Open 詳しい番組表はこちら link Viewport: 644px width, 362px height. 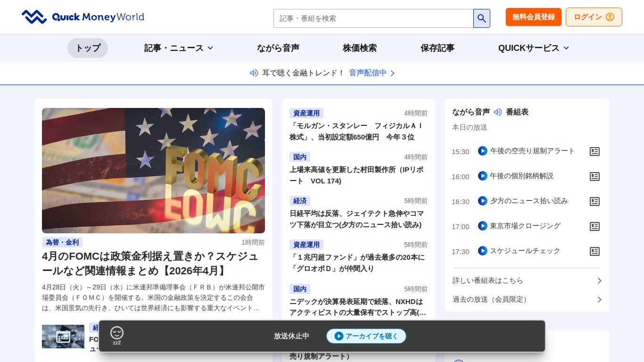pyautogui.click(x=527, y=280)
